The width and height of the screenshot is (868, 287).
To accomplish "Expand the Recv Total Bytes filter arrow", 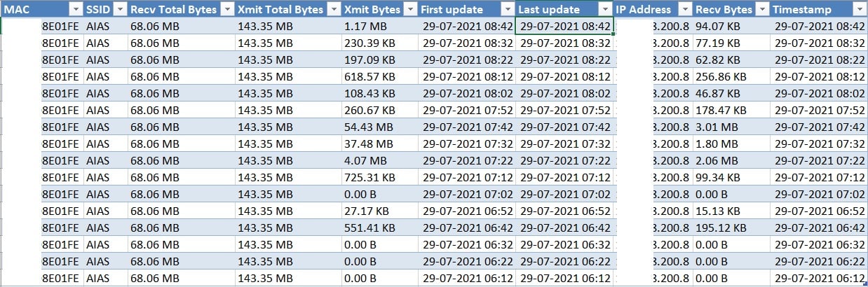I will pos(227,9).
